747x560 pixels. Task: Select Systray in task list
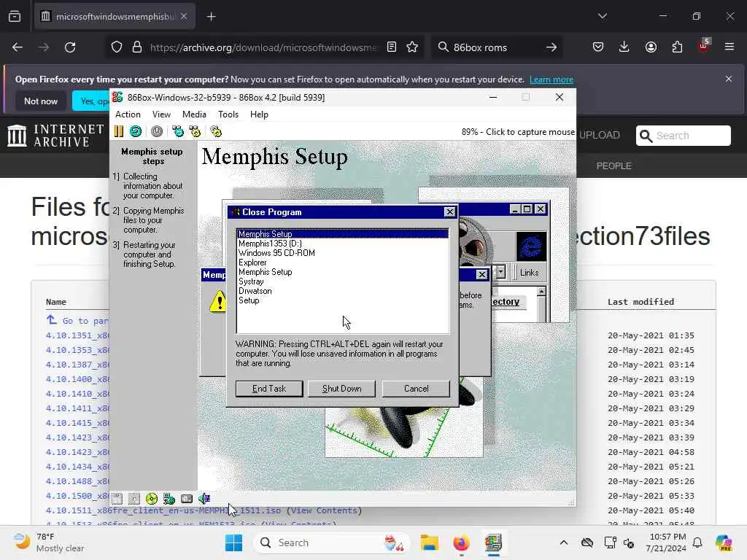[251, 281]
